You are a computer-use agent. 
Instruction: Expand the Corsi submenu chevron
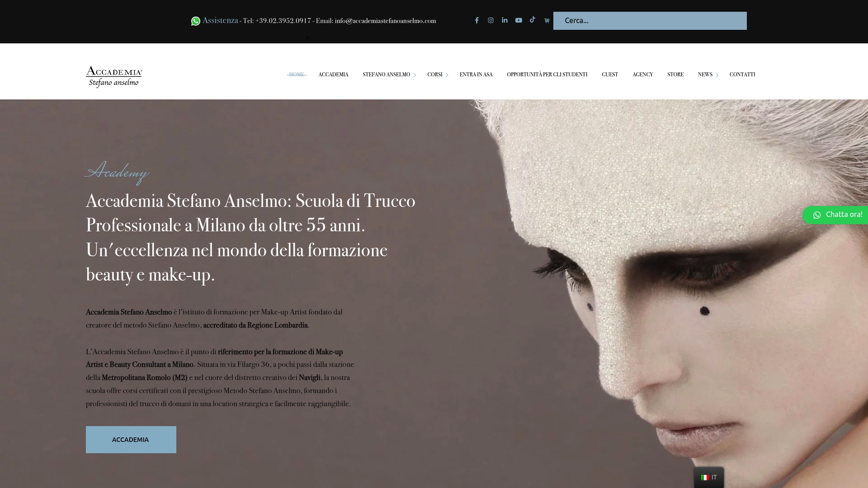pos(447,75)
